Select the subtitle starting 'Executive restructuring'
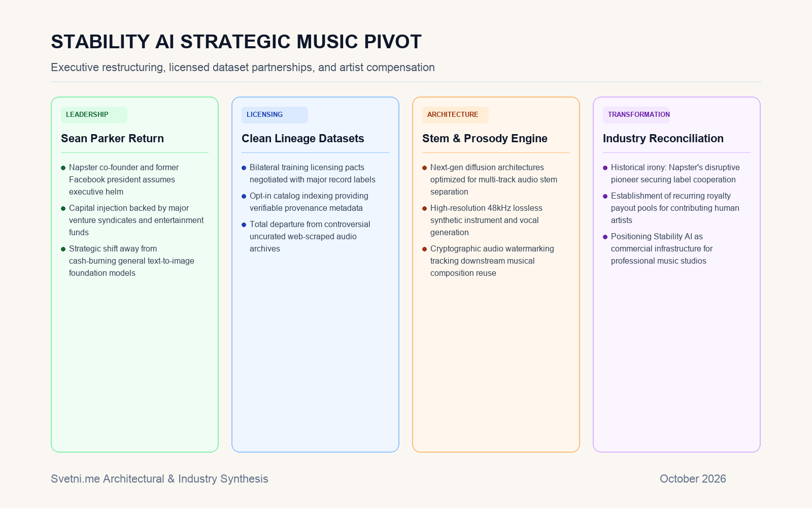The image size is (812, 508). (243, 67)
